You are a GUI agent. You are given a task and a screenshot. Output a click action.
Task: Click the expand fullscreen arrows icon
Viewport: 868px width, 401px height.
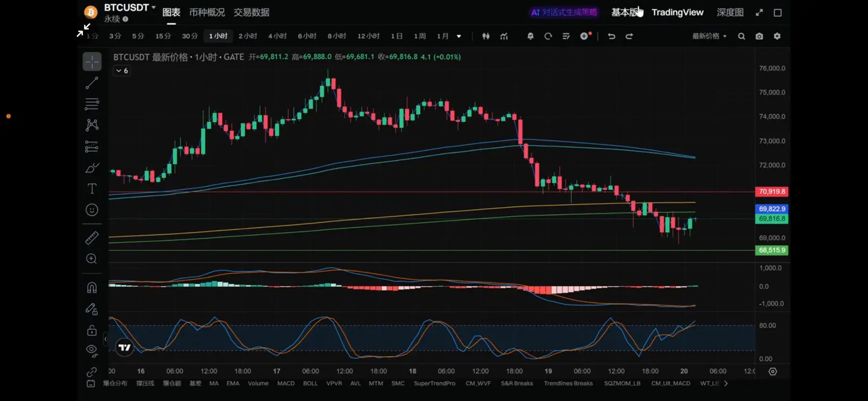[x=759, y=13]
